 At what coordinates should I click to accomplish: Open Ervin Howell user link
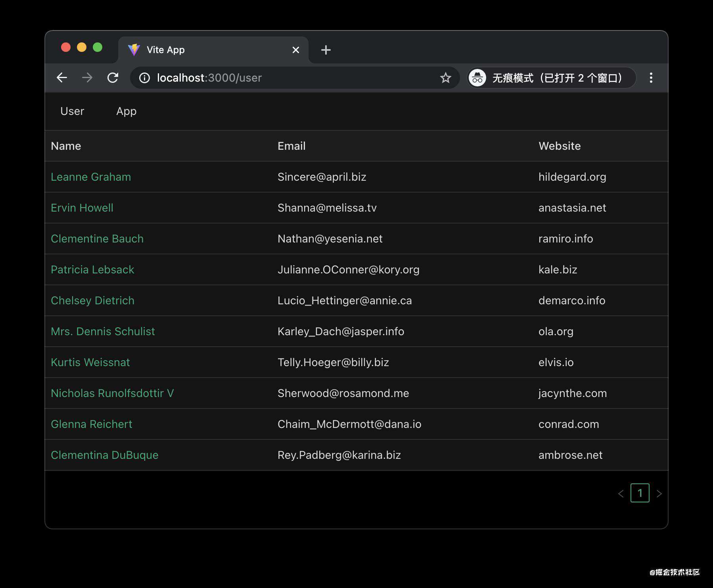tap(82, 208)
